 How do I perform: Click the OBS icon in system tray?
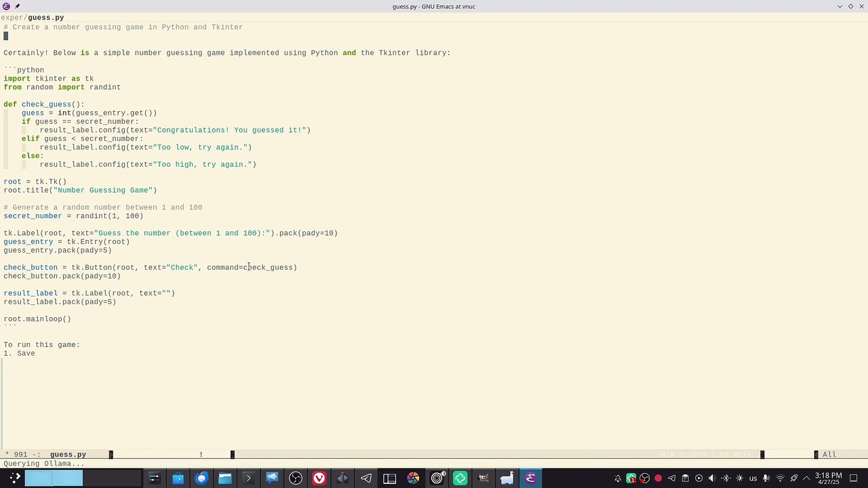[x=644, y=479]
